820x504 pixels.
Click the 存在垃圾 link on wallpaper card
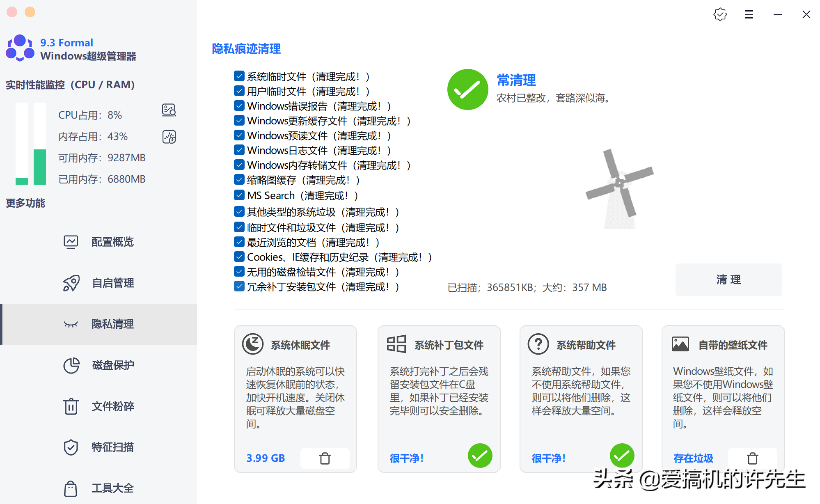tap(693, 458)
